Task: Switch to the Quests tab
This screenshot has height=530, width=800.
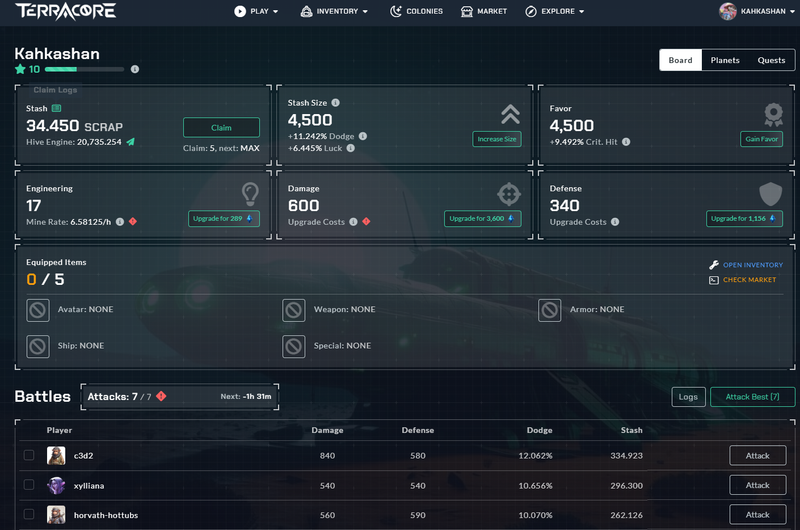Action: (x=771, y=60)
